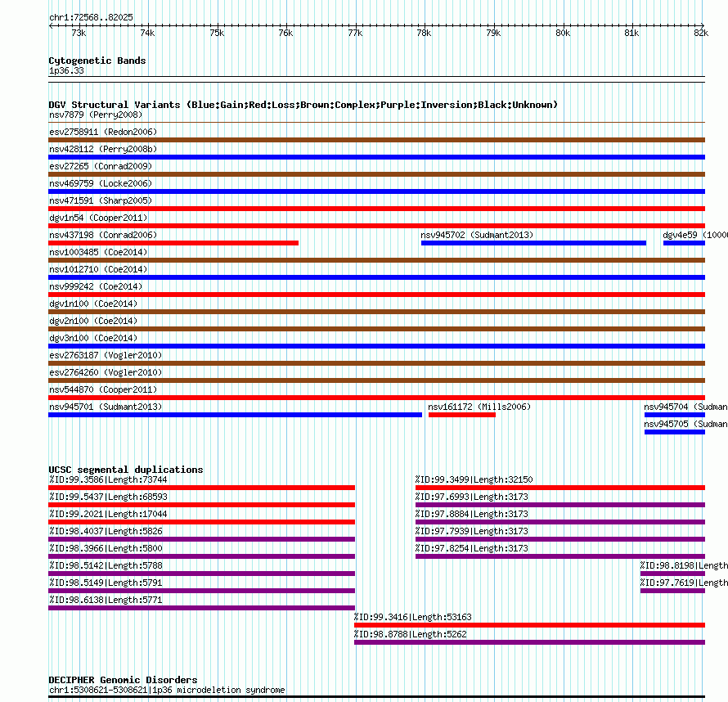The width and height of the screenshot is (728, 702).
Task: Click the %ID:98.5142|Length:5788 duplication
Action: point(201,574)
